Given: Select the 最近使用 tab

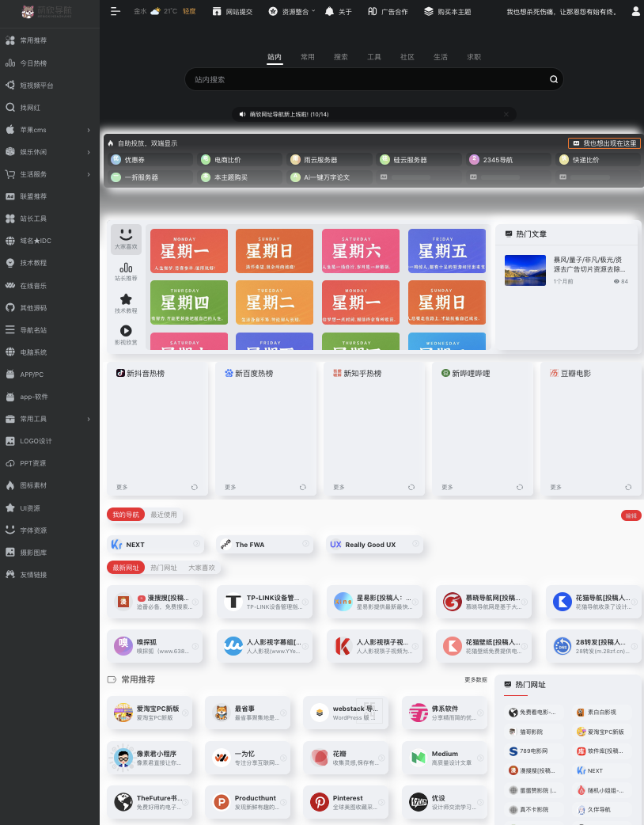Looking at the screenshot, I should pyautogui.click(x=164, y=515).
